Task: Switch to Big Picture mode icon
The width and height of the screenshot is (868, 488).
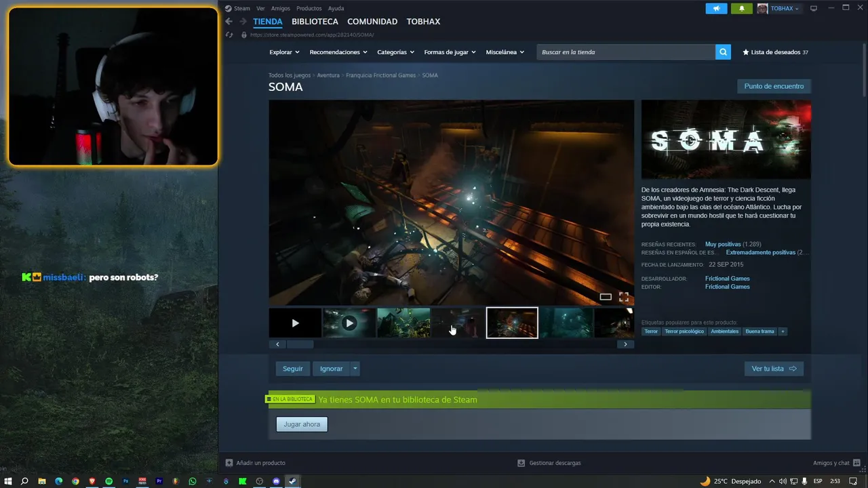Action: point(814,8)
